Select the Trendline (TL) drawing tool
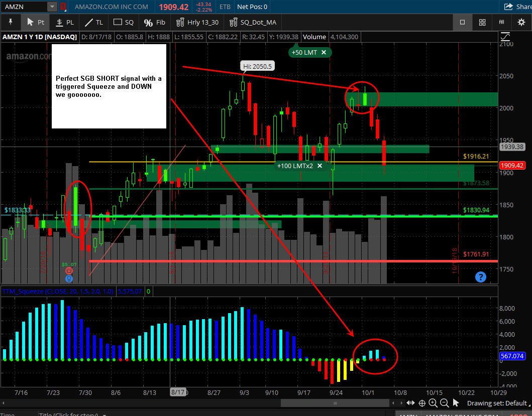 [x=94, y=23]
